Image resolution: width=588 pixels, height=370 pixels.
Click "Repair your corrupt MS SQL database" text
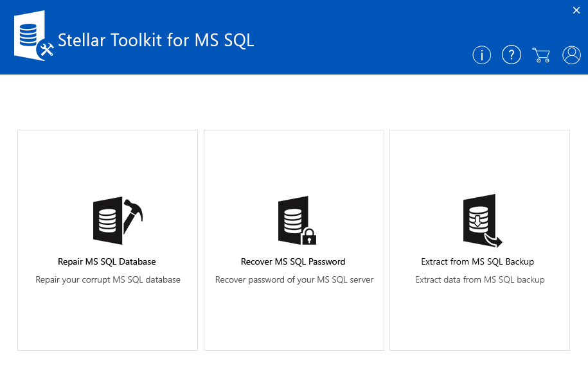[108, 280]
